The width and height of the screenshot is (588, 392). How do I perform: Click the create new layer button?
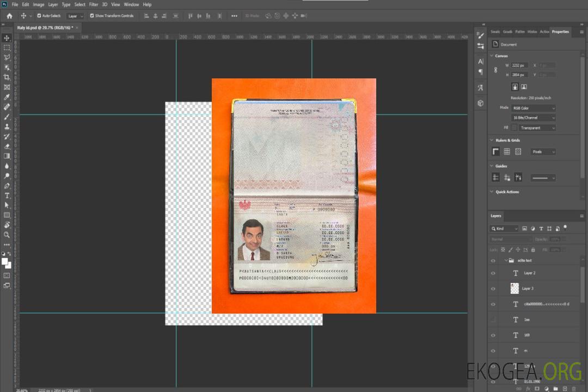pyautogui.click(x=565, y=389)
